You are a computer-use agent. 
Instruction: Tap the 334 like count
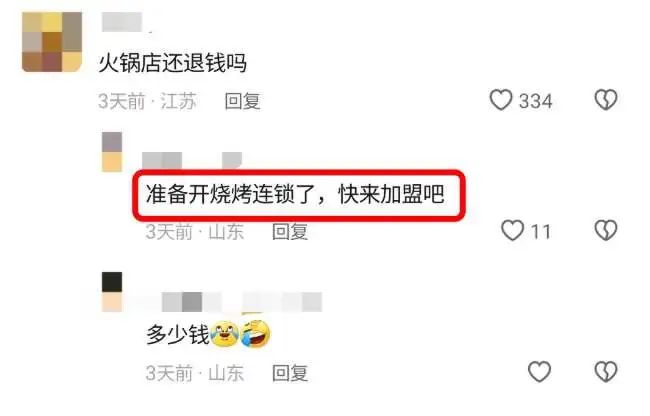point(536,101)
